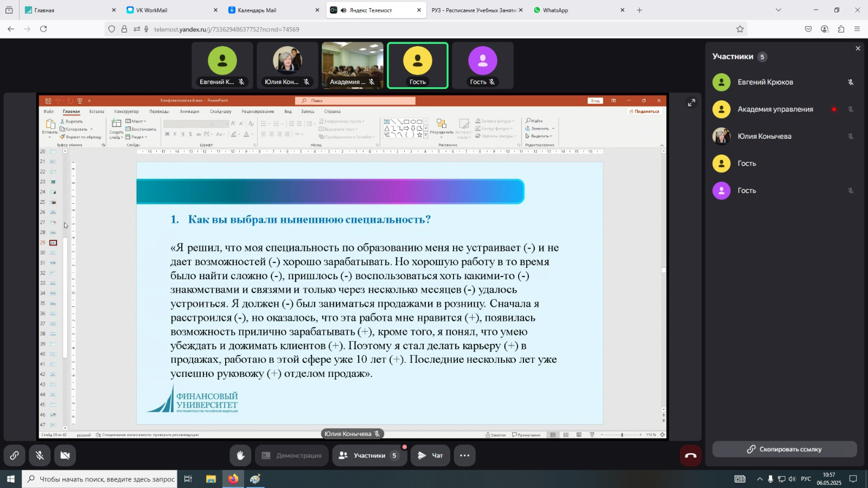Open the Firefox hamburger application menu
This screenshot has width=868, height=488.
[857, 29]
